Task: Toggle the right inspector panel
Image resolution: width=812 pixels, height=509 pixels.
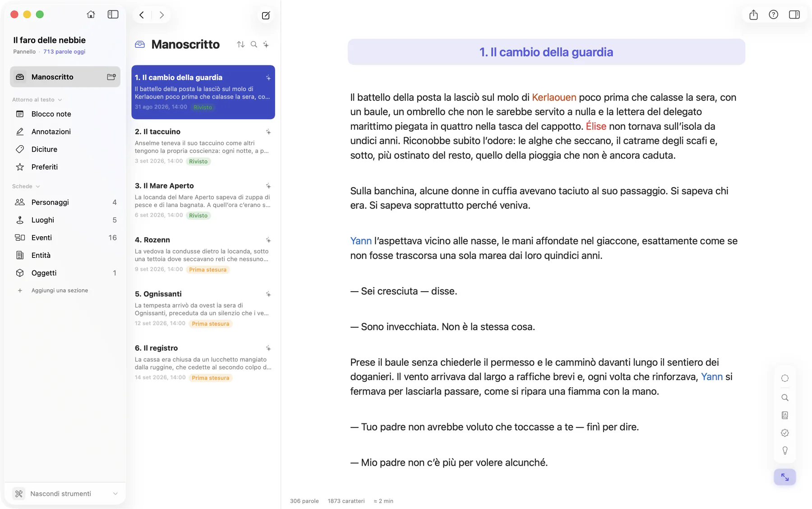Action: click(x=794, y=15)
